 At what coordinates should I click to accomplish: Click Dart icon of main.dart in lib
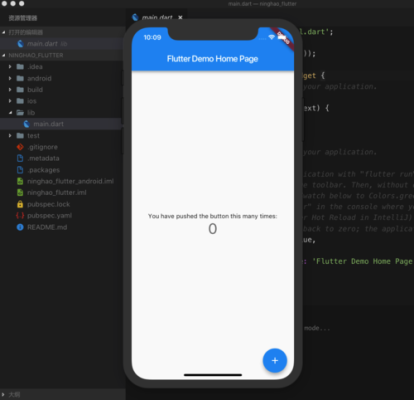27,124
